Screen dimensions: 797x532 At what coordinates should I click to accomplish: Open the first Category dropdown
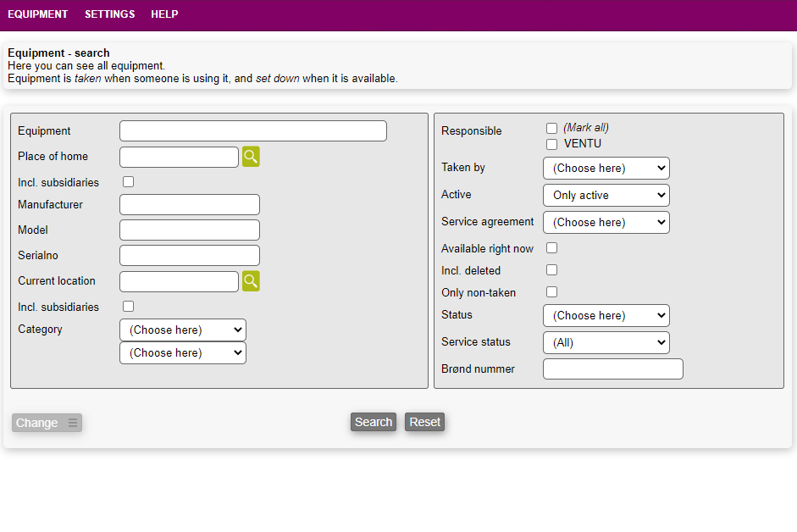tap(182, 330)
